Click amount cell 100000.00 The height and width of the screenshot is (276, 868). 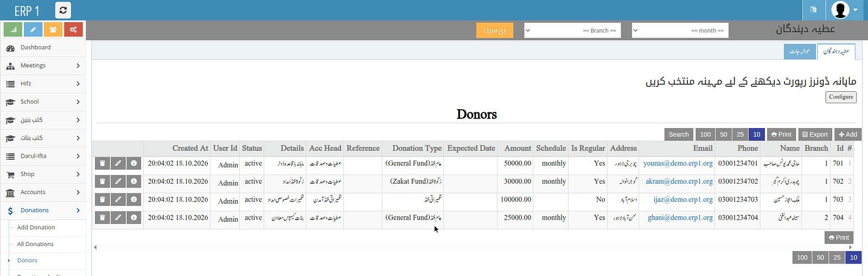pos(515,200)
